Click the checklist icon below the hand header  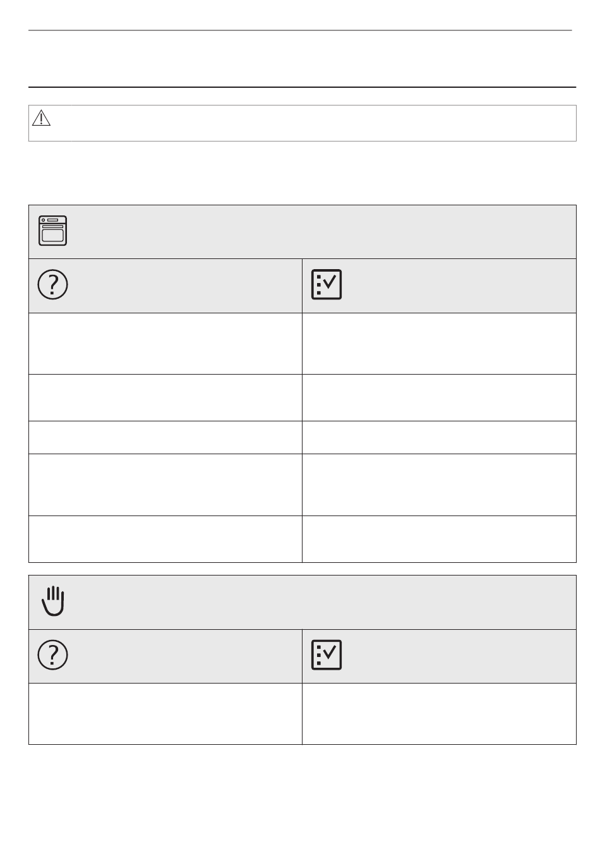point(327,655)
